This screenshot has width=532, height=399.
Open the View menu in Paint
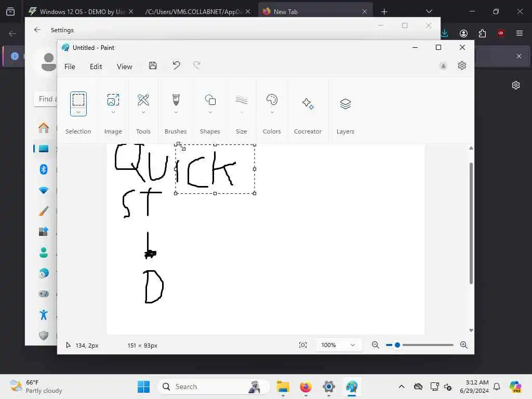125,66
